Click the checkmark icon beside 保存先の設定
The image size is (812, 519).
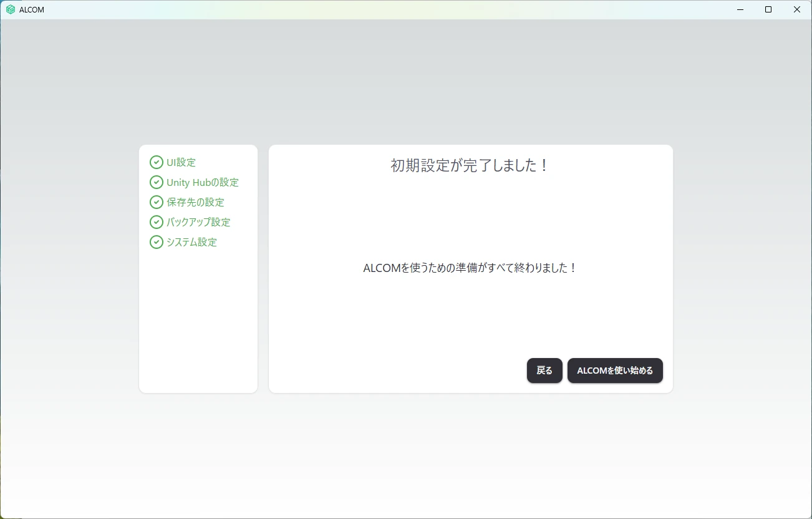[157, 202]
